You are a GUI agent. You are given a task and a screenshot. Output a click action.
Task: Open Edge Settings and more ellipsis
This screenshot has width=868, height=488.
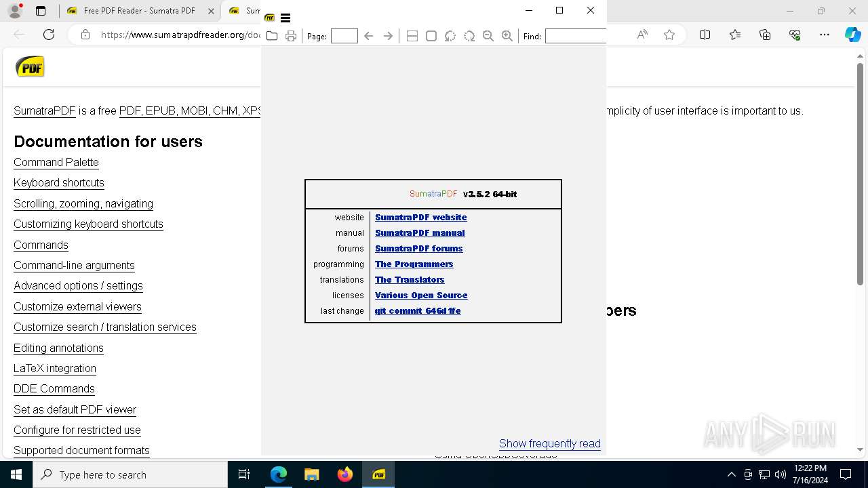[x=825, y=35]
